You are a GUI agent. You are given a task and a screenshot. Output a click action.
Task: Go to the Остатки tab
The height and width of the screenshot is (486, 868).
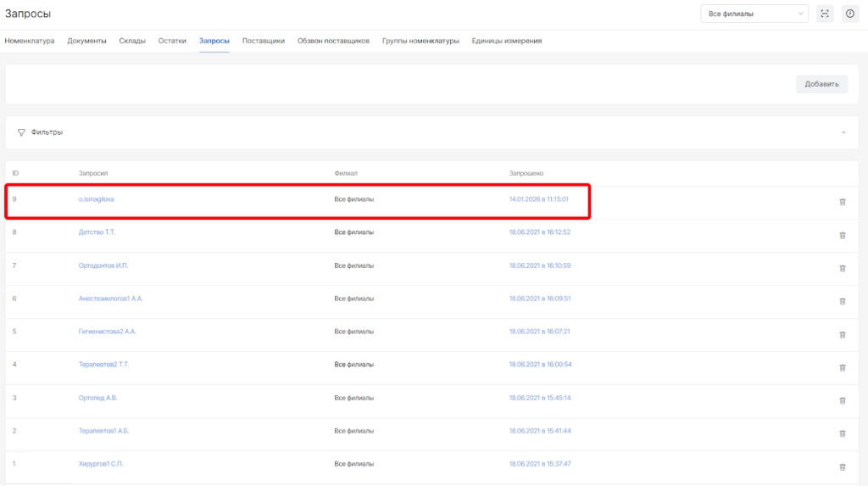172,41
